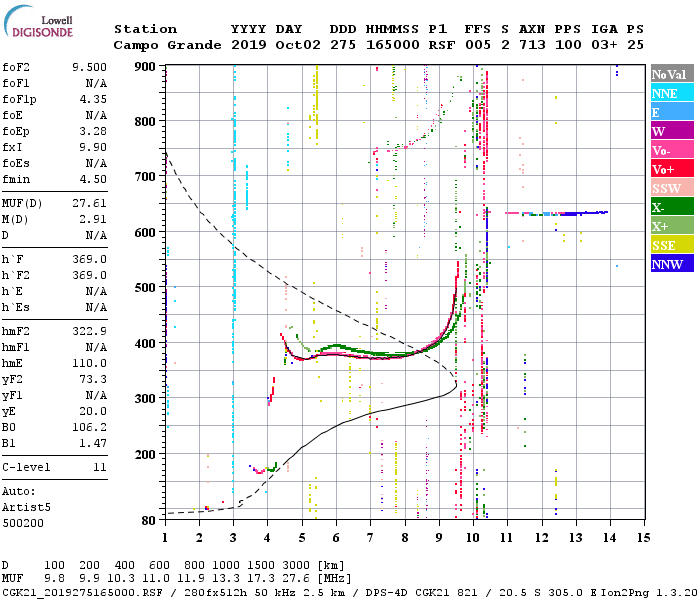Image resolution: width=700 pixels, height=600 pixels.
Task: Click the 15 MHz frequency axis label
Action: [x=643, y=538]
